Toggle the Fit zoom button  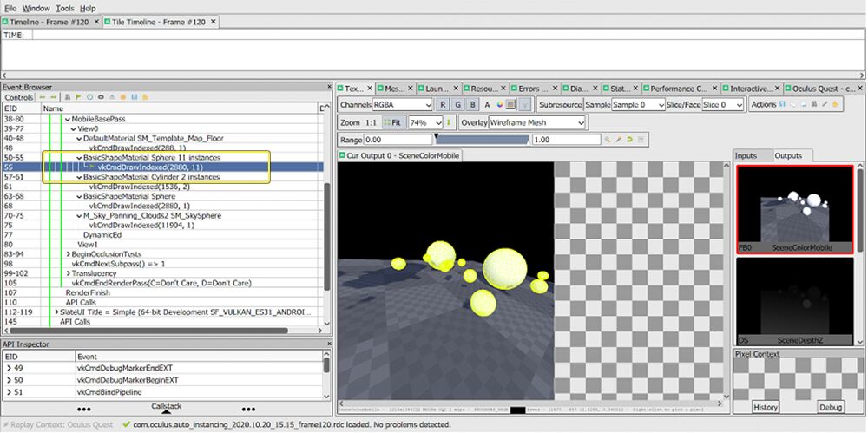[x=393, y=123]
